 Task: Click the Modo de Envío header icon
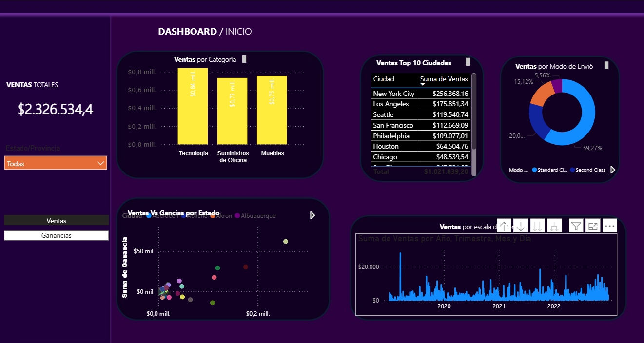606,65
